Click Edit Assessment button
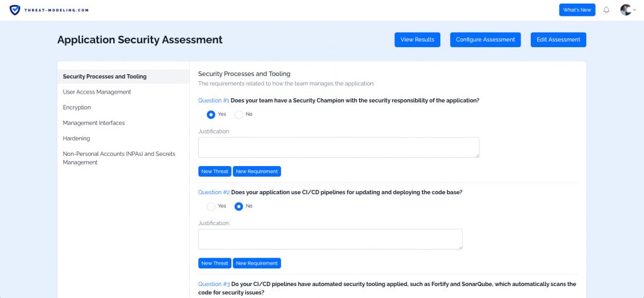 558,40
